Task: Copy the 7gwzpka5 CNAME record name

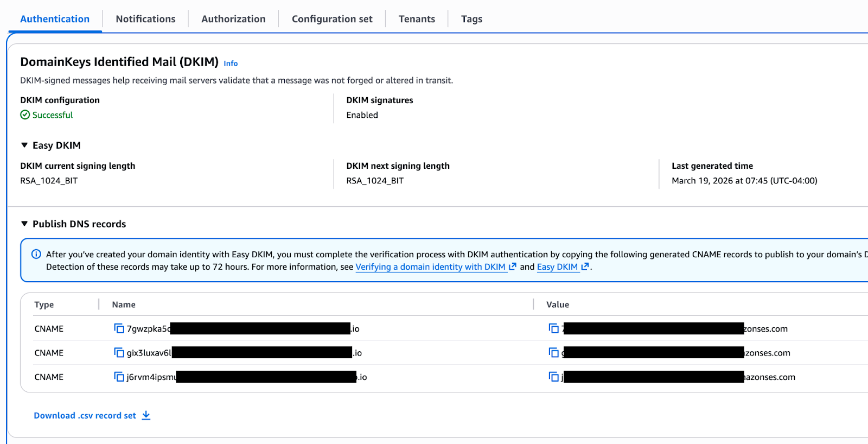Action: 119,328
